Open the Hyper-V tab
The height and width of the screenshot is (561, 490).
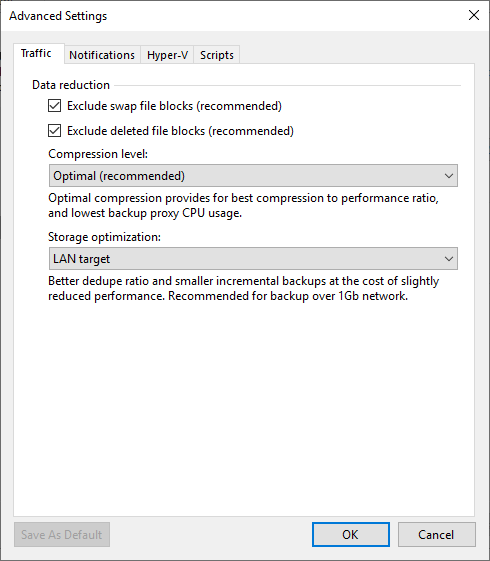pyautogui.click(x=167, y=55)
